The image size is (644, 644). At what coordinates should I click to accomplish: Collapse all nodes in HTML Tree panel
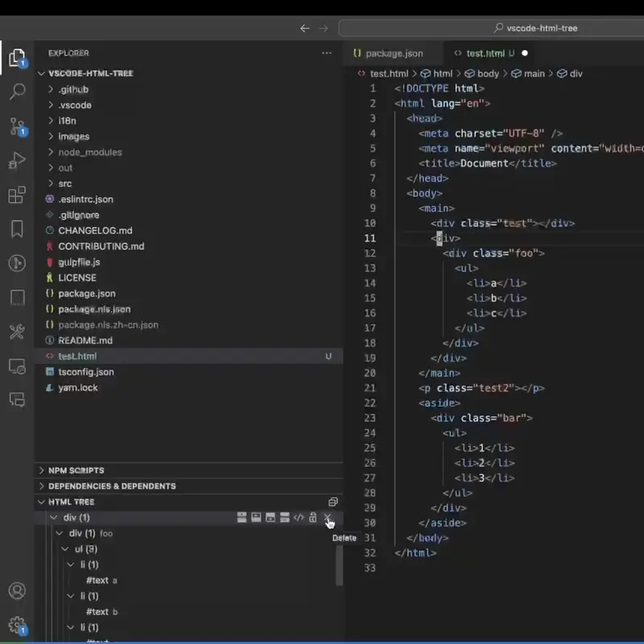tap(332, 502)
